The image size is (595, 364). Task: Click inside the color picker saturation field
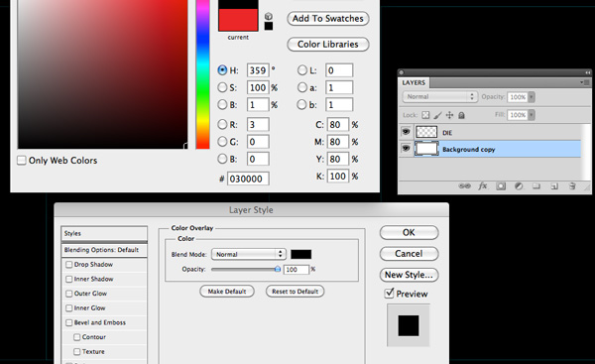coord(102,74)
